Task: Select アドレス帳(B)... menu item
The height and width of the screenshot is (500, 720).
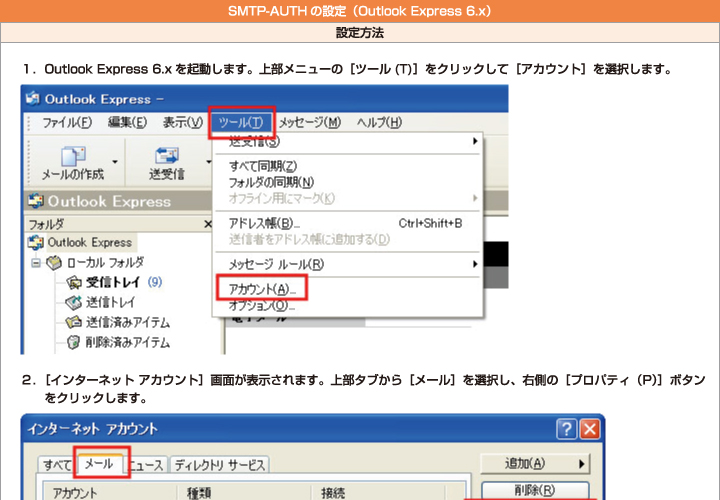Action: [348, 223]
